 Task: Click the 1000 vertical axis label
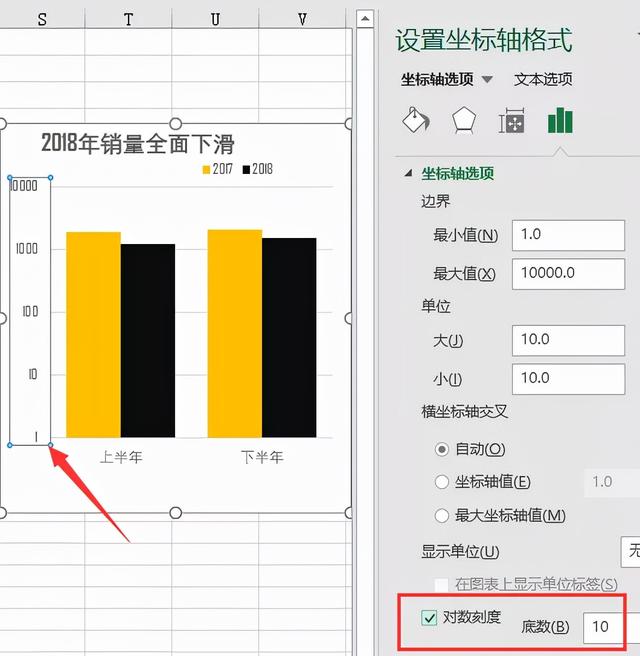point(27,249)
